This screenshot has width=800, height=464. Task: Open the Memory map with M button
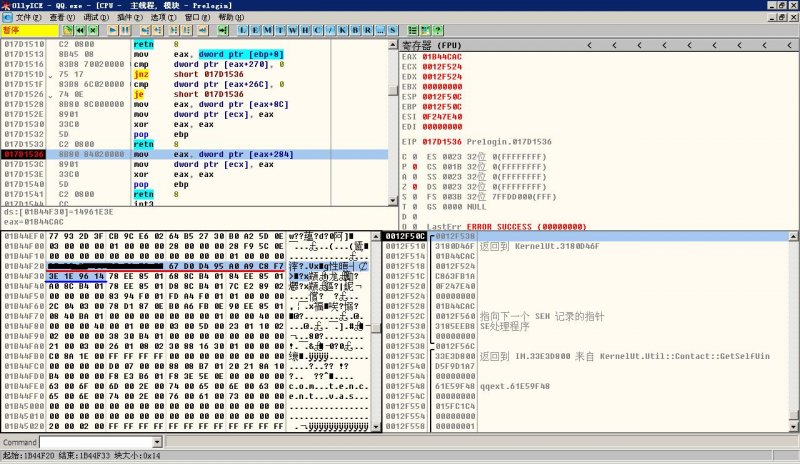[267, 30]
